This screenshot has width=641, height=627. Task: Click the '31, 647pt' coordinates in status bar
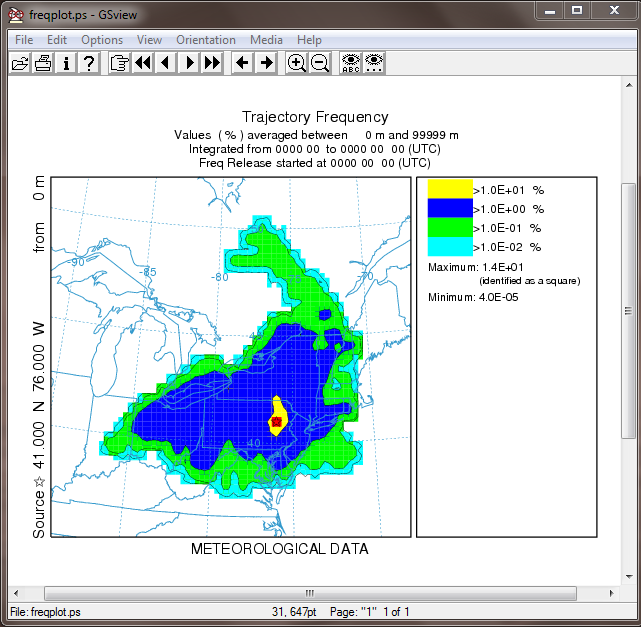[x=294, y=612]
